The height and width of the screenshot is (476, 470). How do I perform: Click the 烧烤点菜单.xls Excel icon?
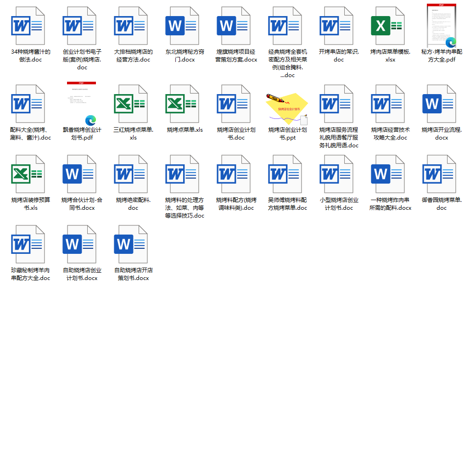click(182, 104)
